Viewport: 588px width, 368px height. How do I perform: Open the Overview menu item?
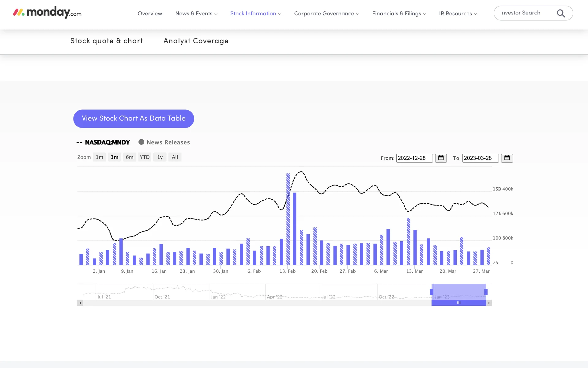pyautogui.click(x=150, y=13)
